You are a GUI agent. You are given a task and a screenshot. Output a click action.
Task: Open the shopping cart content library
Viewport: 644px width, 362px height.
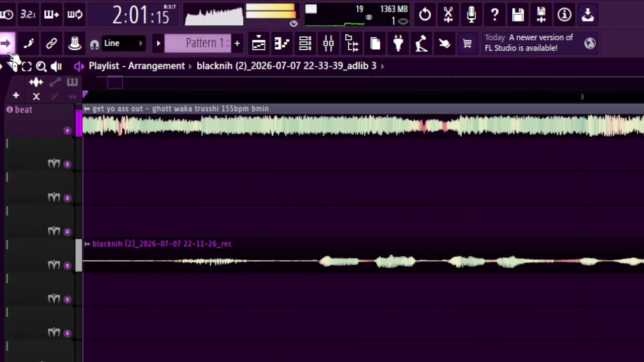coord(467,44)
